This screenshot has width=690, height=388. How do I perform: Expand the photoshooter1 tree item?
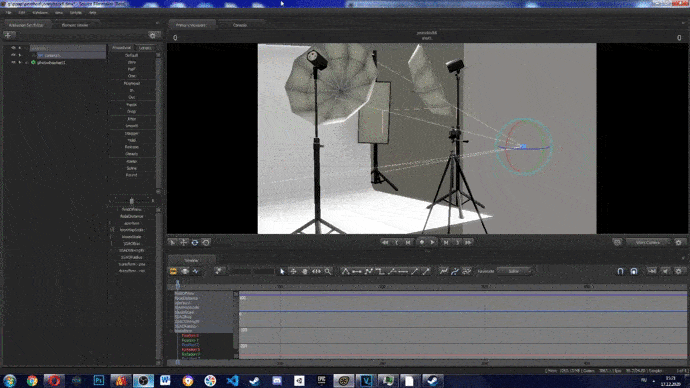[x=20, y=62]
